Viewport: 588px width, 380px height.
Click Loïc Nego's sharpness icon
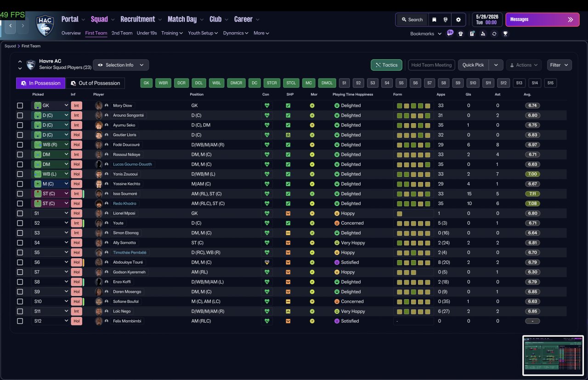point(288,311)
